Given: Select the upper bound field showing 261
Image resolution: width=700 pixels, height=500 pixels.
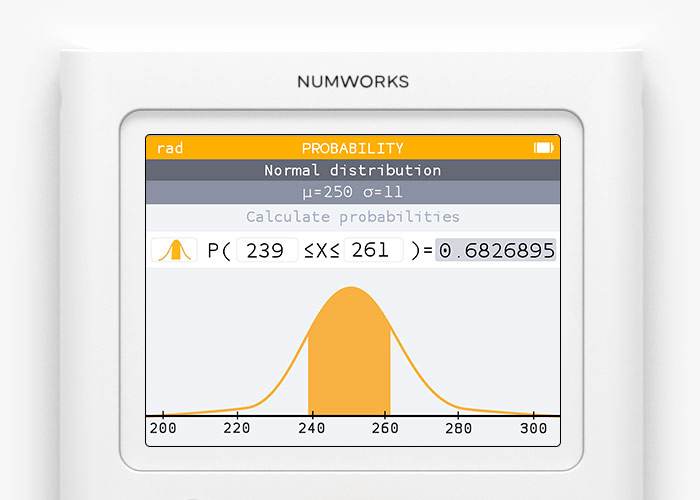Looking at the screenshot, I should 374,250.
